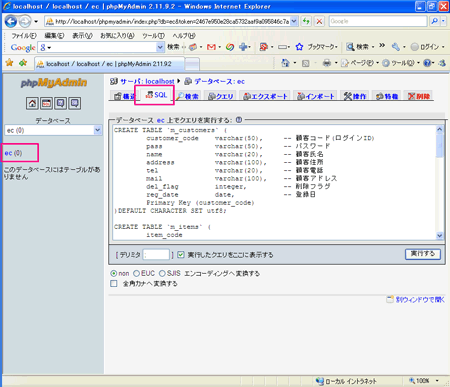The image size is (450, 387).
Task: Open the Favorites Center star icon
Action: [x=9, y=62]
